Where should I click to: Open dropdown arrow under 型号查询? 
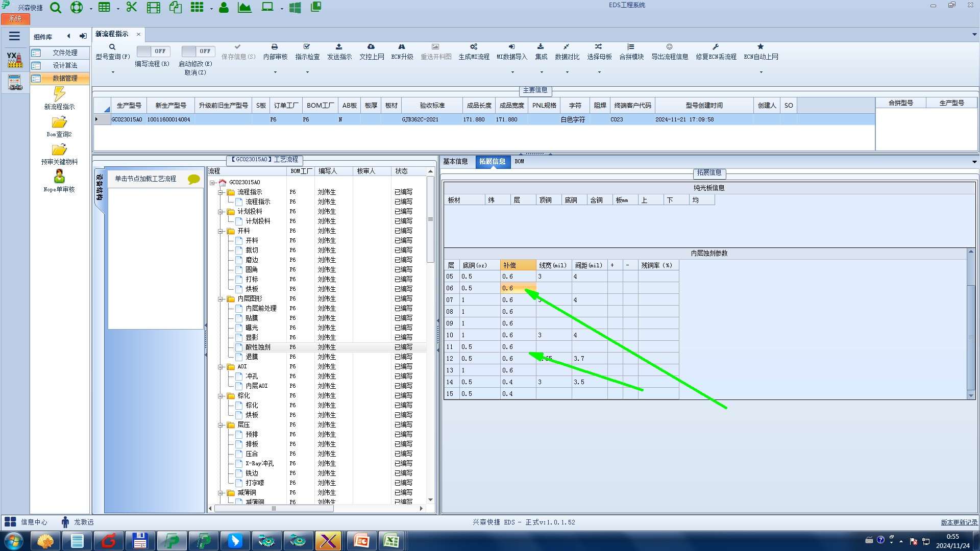click(x=113, y=72)
